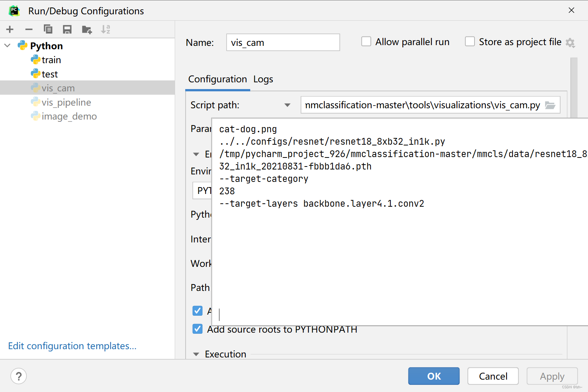This screenshot has width=588, height=392.
Task: Create a new configuration folder
Action: [x=87, y=29]
